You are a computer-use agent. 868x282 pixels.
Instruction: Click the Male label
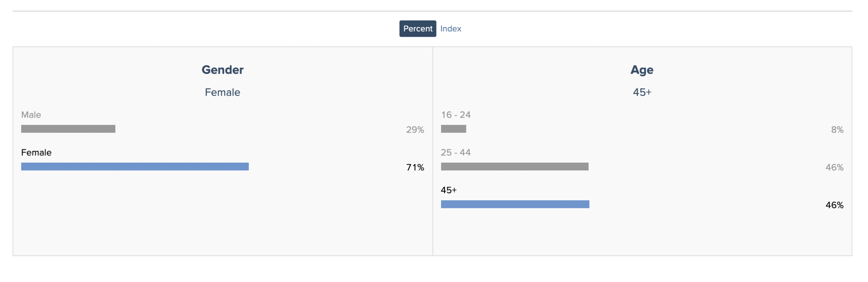[31, 115]
